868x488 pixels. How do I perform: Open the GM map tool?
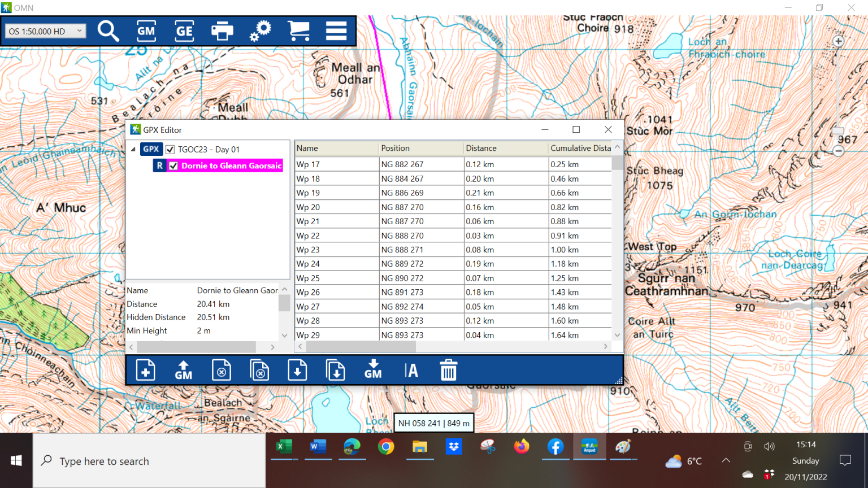coord(146,31)
